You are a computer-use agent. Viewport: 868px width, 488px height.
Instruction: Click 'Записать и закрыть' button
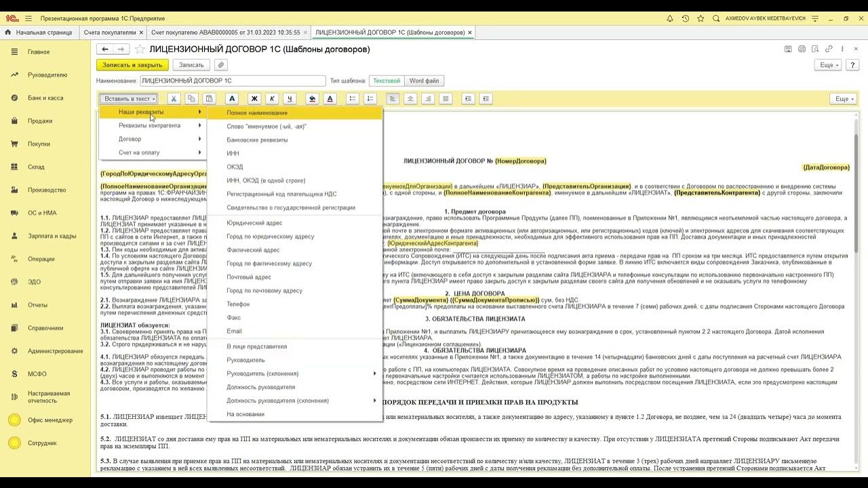point(132,65)
